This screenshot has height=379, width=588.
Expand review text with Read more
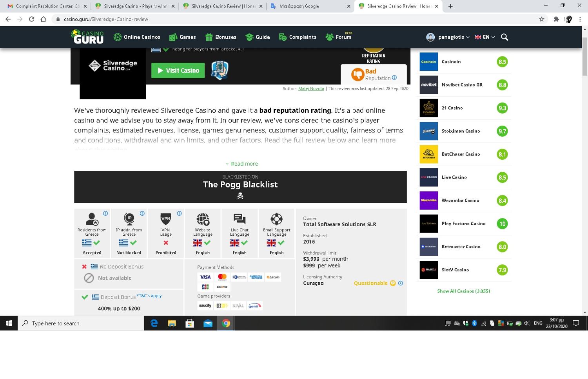click(x=241, y=164)
